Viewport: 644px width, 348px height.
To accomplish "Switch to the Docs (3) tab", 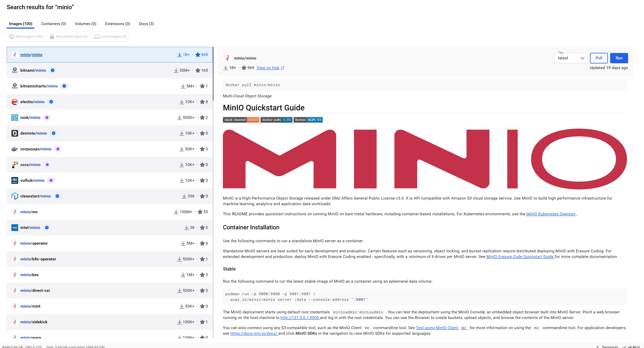I will 146,24.
